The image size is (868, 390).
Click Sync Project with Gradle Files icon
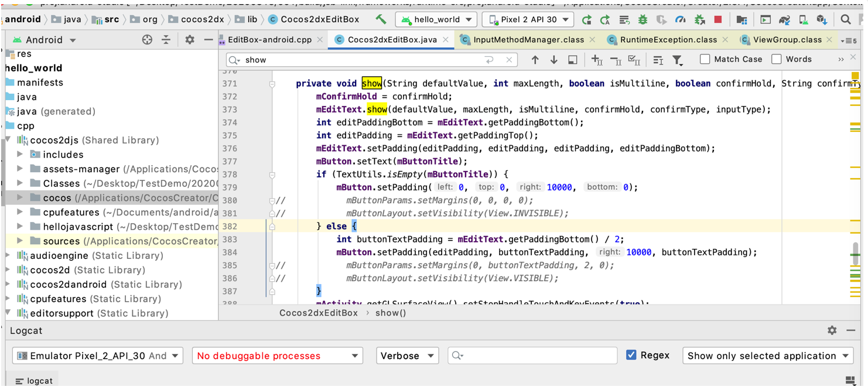click(x=785, y=19)
